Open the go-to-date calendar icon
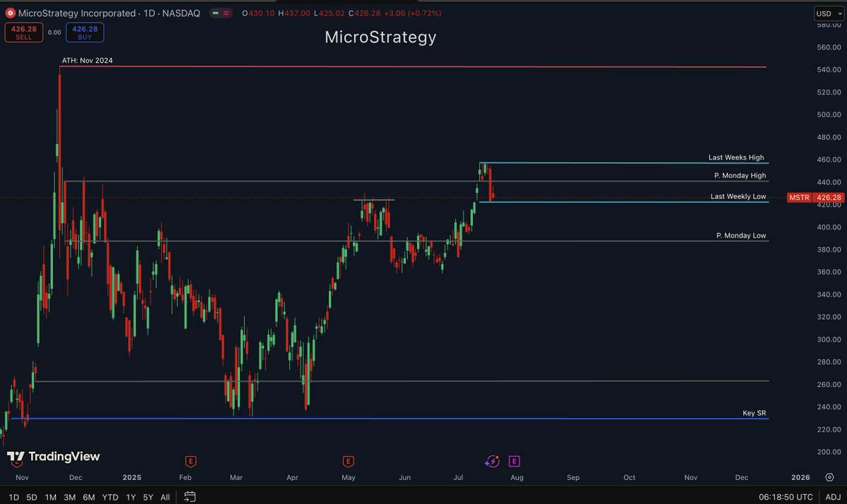Screen dimensions: 847x504 (189, 497)
